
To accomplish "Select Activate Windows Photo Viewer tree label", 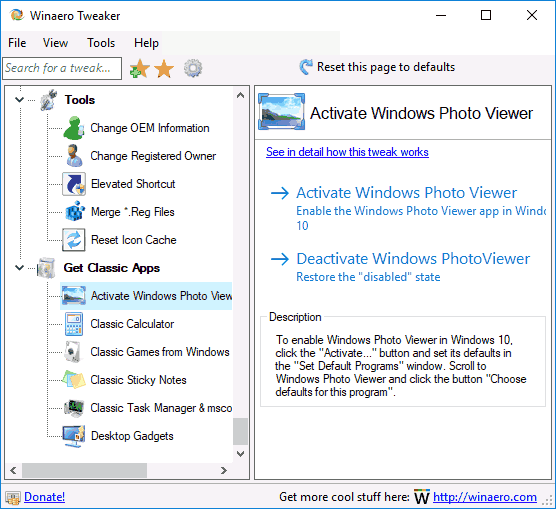I will tap(161, 296).
